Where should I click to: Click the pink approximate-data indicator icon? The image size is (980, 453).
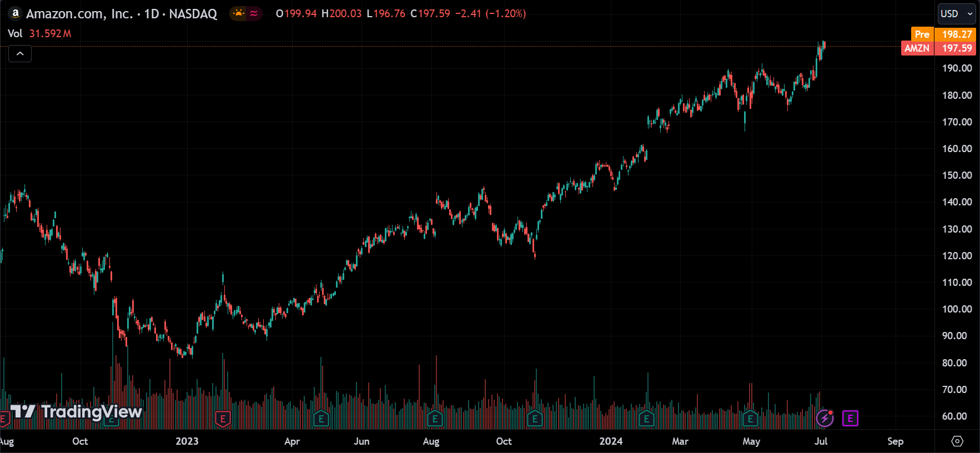tap(254, 13)
